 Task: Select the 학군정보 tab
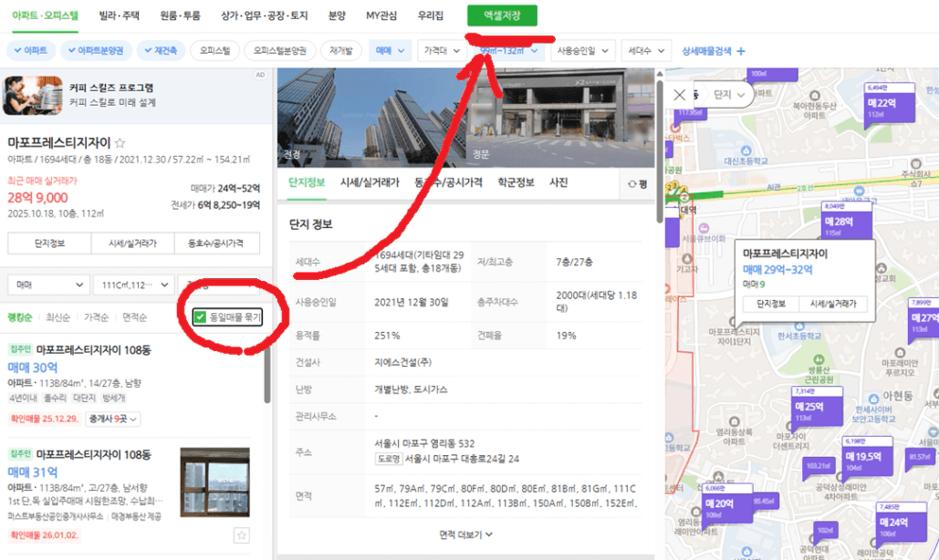[x=516, y=182]
